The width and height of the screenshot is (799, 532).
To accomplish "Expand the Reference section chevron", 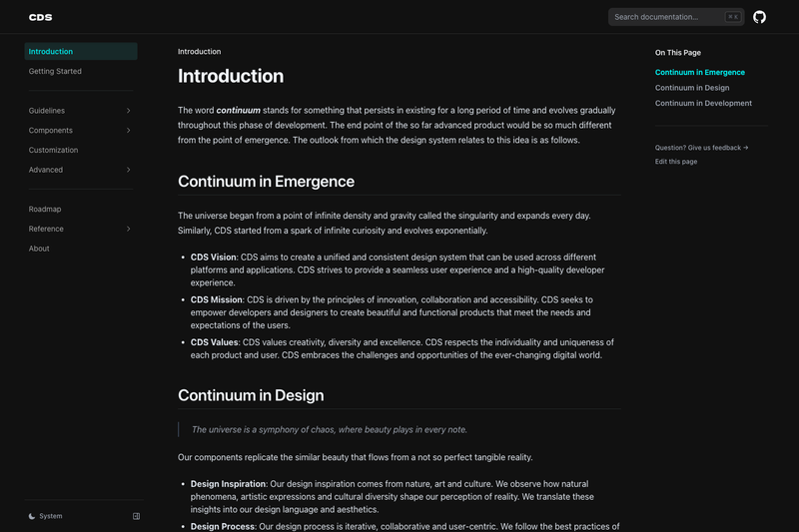I will coord(129,229).
